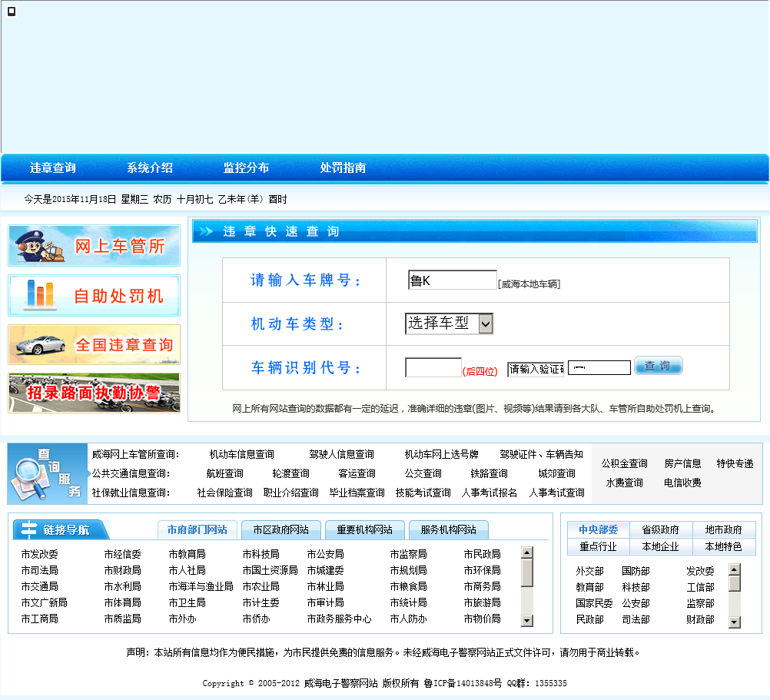
Task: Open 公积金查询 link
Action: pos(624,464)
